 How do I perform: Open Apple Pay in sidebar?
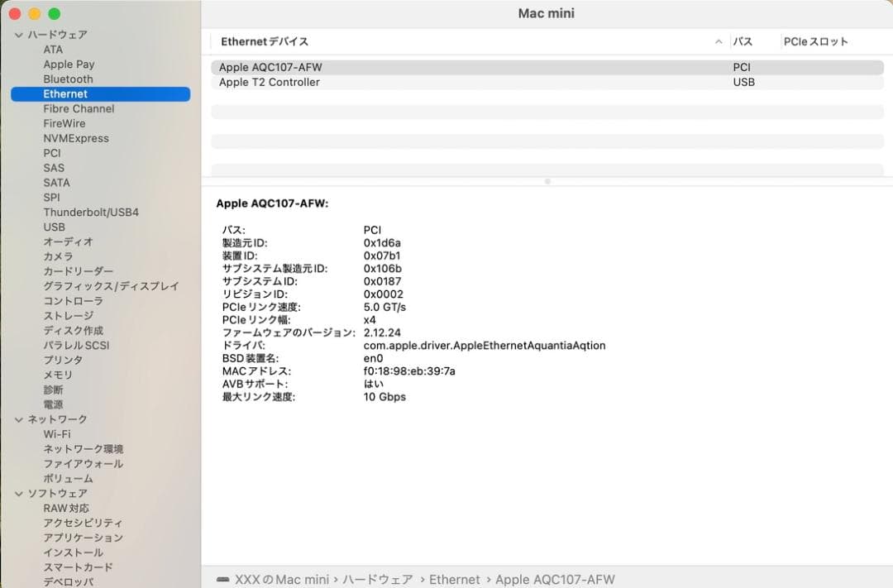click(69, 65)
